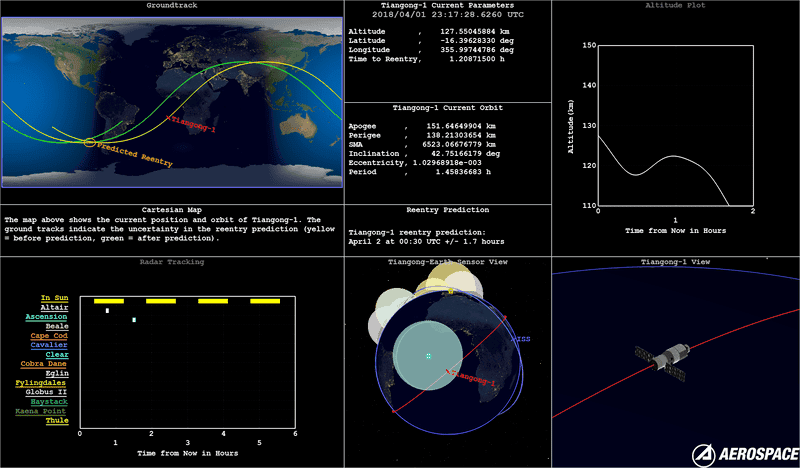Select the Globus II radar label
Screen dimensions: 800x468
tap(46, 392)
